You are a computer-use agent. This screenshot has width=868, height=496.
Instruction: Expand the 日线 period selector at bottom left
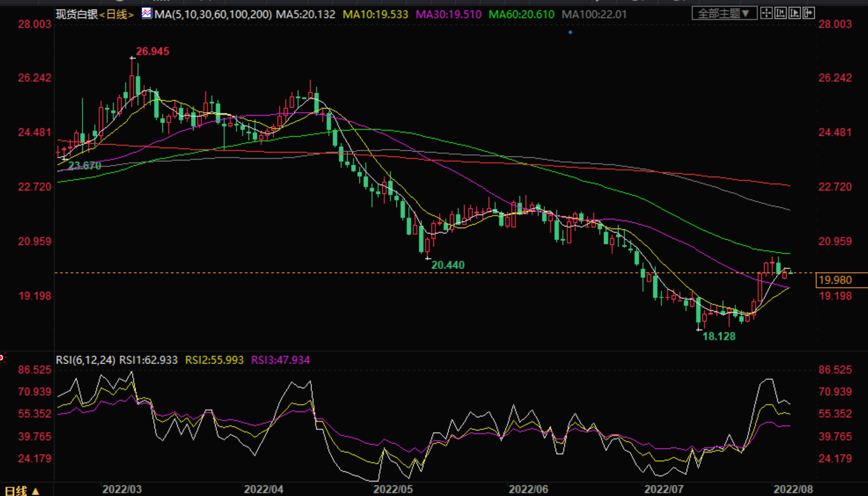coord(21,491)
